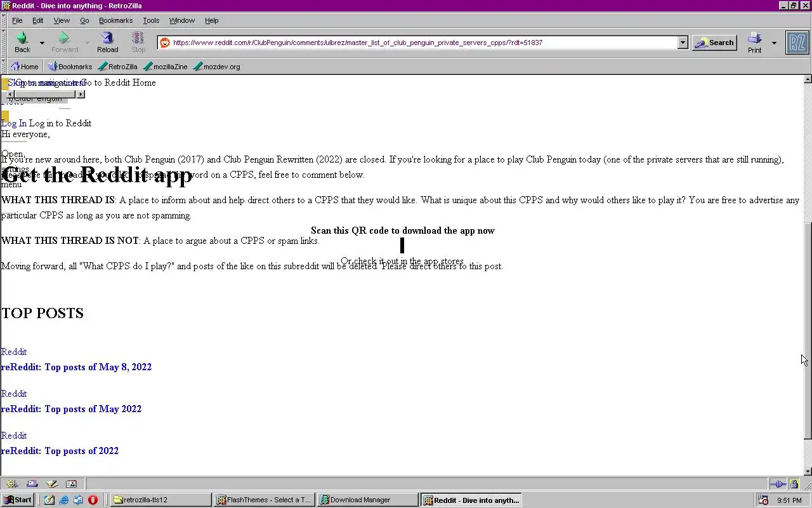Screen dimensions: 812x508
Task: Open the File menu
Action: (x=17, y=20)
